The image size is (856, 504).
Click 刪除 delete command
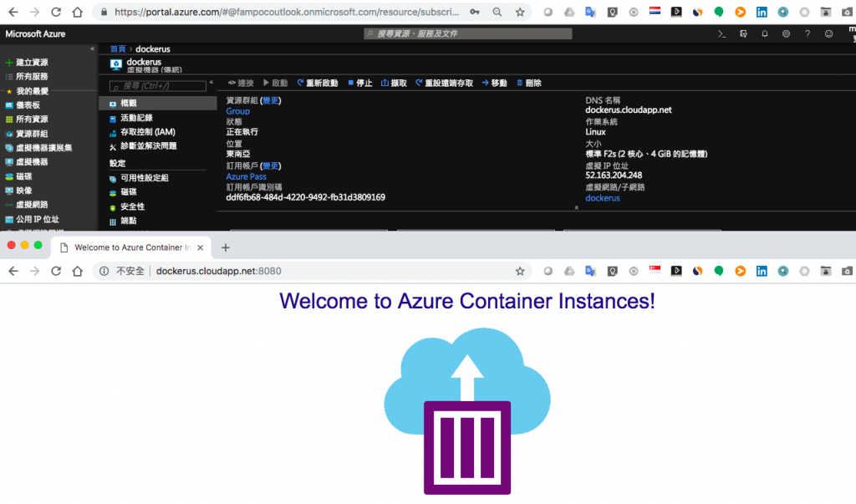pyautogui.click(x=529, y=83)
